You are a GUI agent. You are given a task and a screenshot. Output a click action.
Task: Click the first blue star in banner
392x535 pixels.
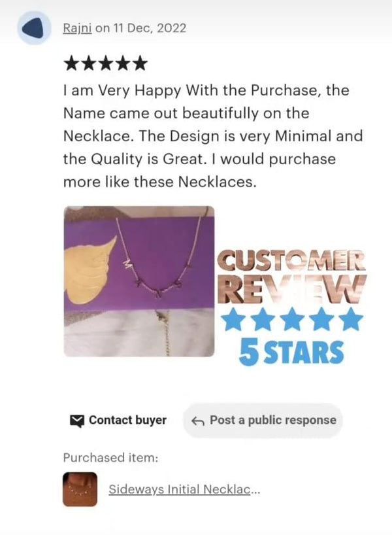[234, 319]
